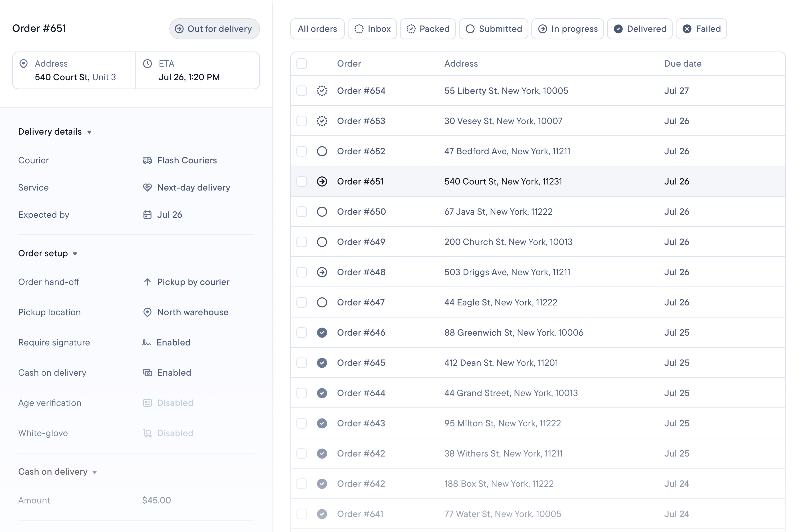804x532 pixels.
Task: View the Delivered orders tab
Action: tap(640, 29)
